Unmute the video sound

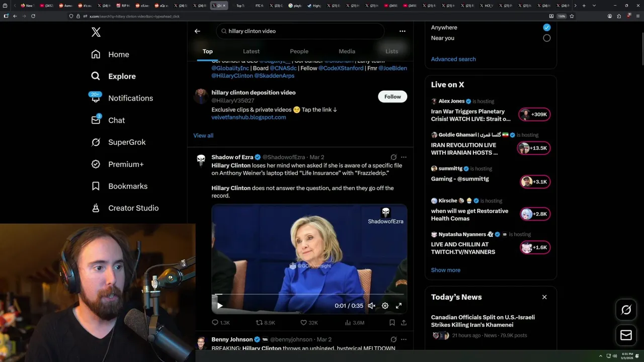371,306
